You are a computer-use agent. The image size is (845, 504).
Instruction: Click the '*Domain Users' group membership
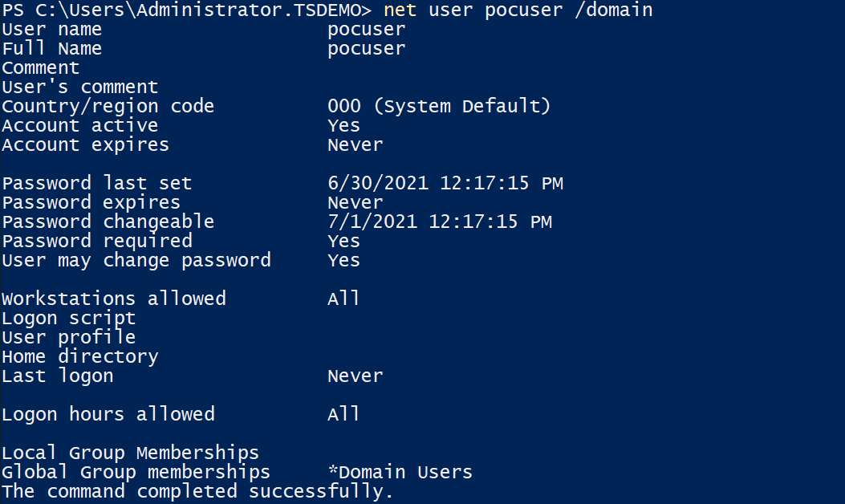coord(400,472)
